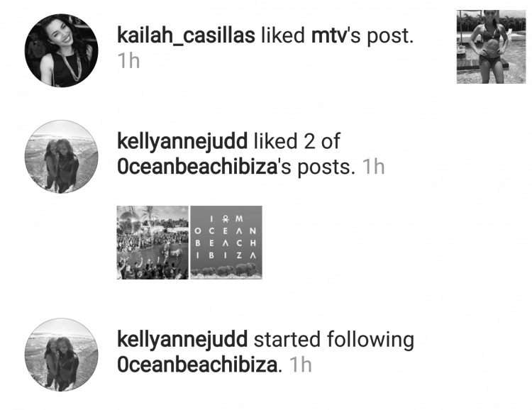The width and height of the screenshot is (532, 410).
Task: View the liked mtv post thumbnail
Action: (491, 47)
